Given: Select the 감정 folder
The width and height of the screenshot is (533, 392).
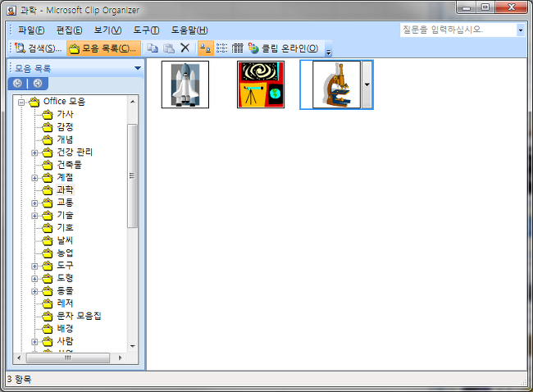Looking at the screenshot, I should point(65,127).
